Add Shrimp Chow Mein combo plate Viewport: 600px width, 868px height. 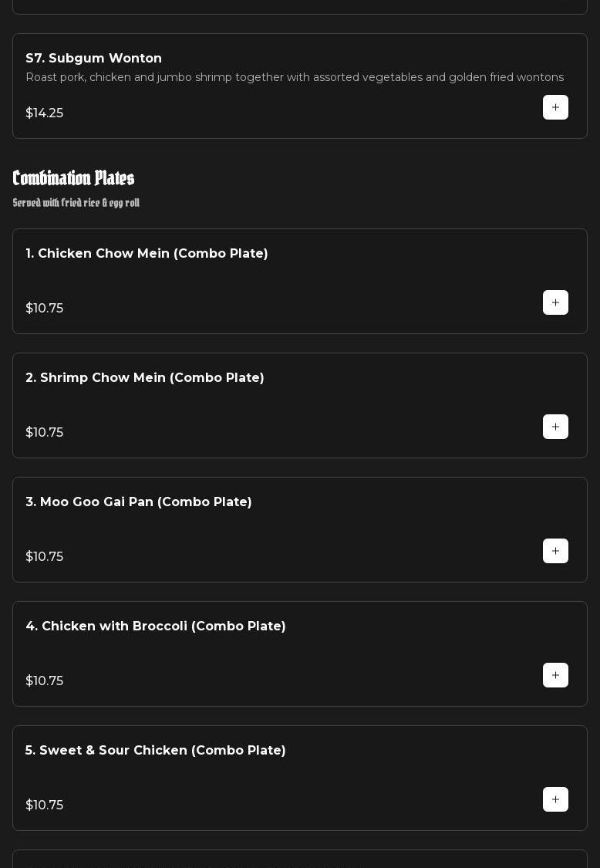tap(555, 427)
